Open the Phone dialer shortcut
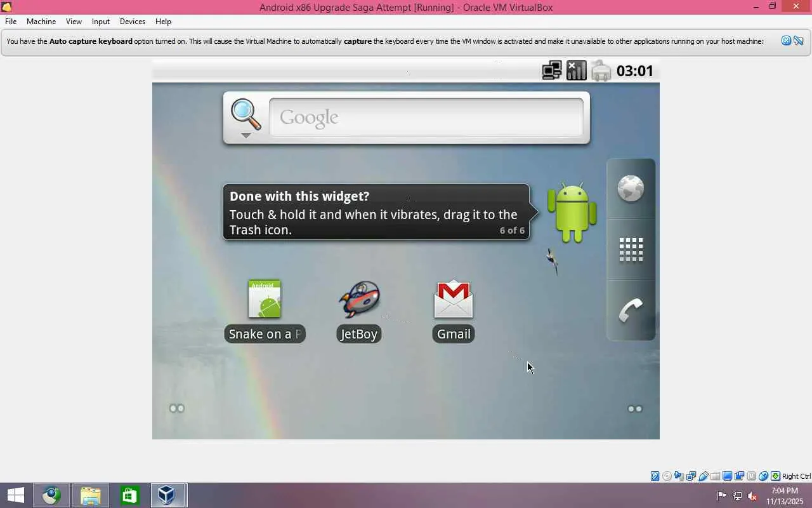The image size is (812, 508). tap(631, 311)
